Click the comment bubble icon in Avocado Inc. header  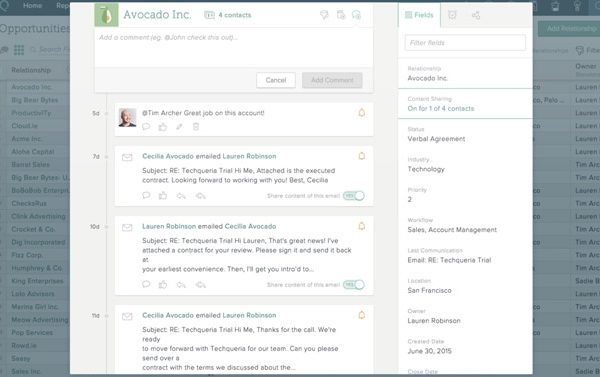pos(356,15)
